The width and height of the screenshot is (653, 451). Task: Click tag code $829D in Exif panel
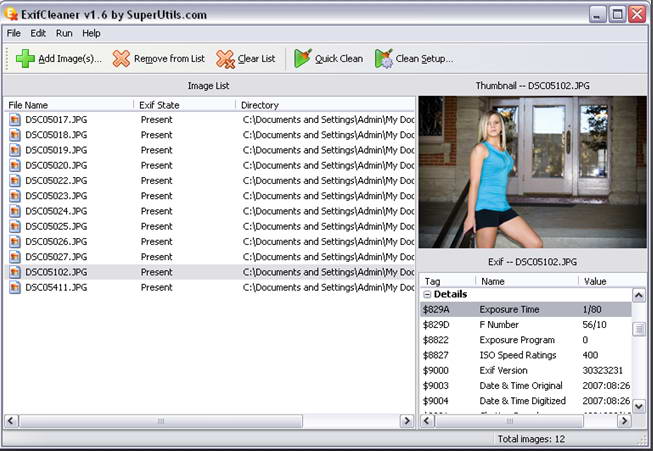coord(436,325)
